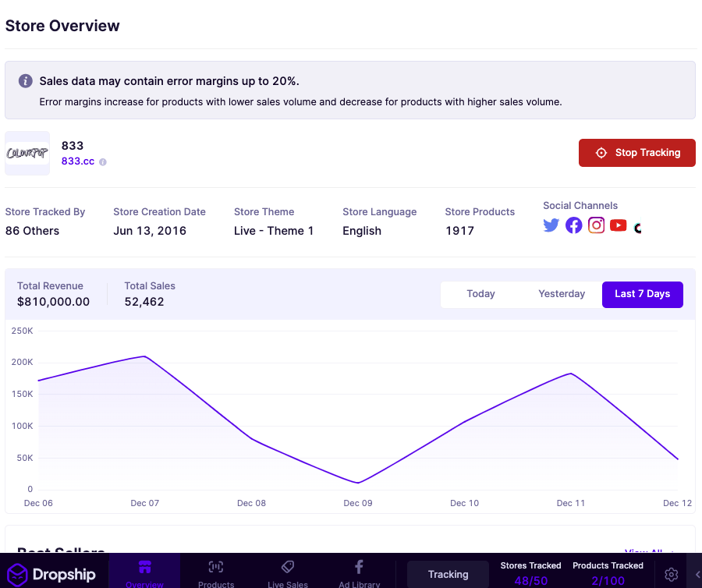Click the info icon next to 833.cc

(x=102, y=162)
